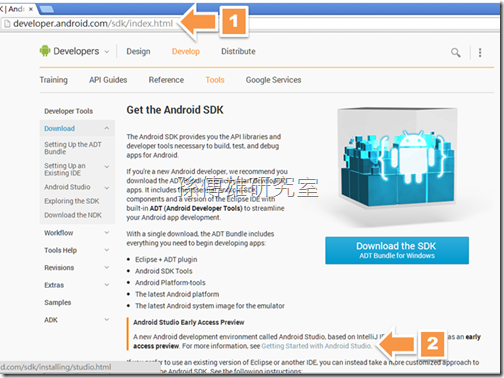Collapse the Download section chevron

[x=107, y=128]
